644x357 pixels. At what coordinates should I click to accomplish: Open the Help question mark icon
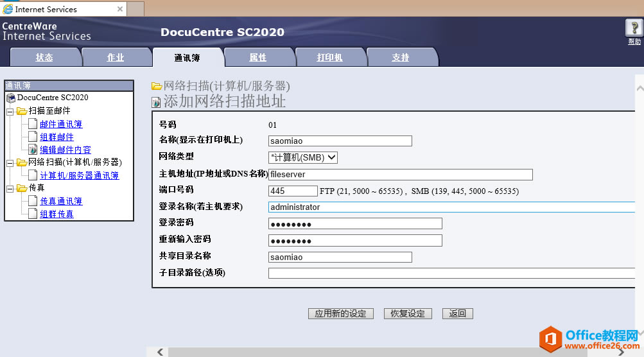point(634,28)
